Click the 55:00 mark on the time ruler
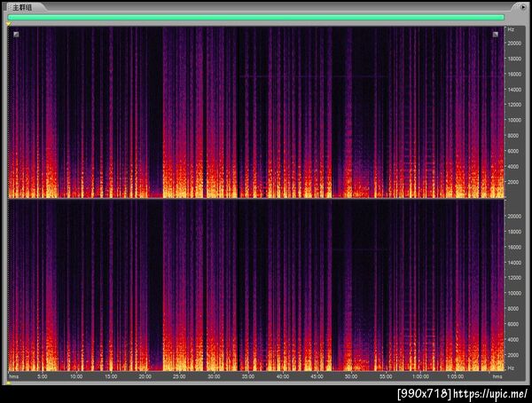The height and width of the screenshot is (403, 532). pos(386,376)
